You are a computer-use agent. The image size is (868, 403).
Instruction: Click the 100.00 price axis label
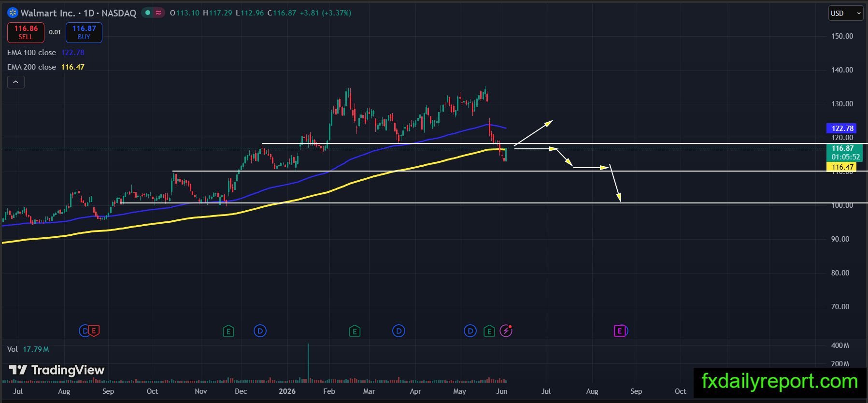842,205
